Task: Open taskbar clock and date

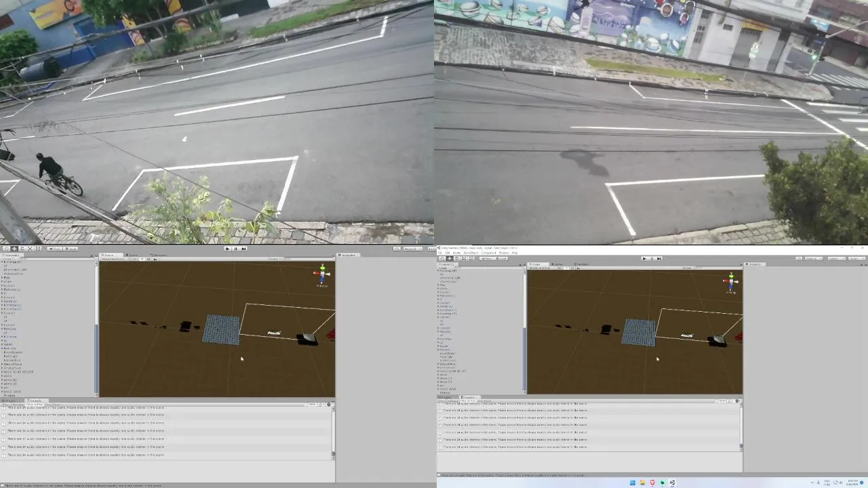Action: [854, 483]
